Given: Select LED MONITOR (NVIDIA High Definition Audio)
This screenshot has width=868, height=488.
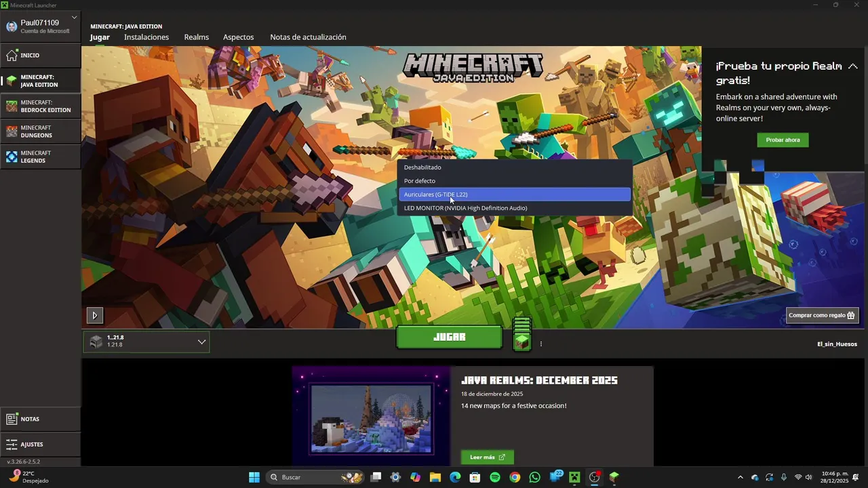Looking at the screenshot, I should [515, 208].
